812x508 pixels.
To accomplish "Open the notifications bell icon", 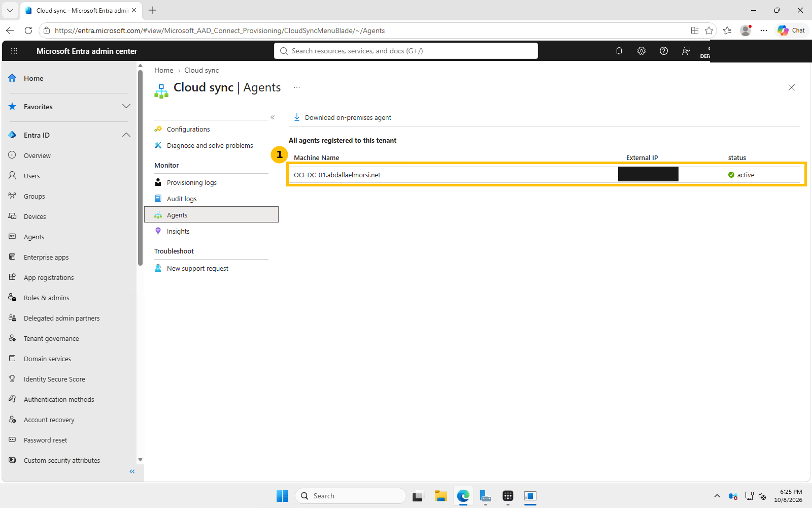I will click(x=619, y=51).
